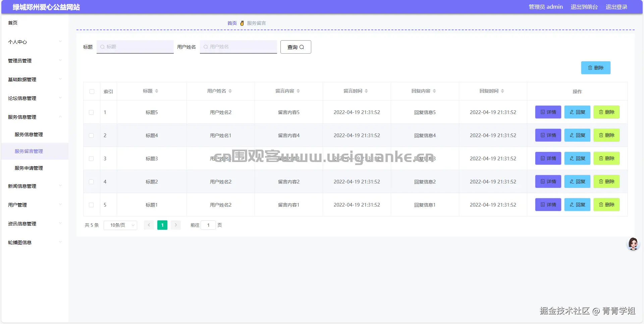Focus the 标题 search input field
The image size is (644, 324).
(135, 47)
